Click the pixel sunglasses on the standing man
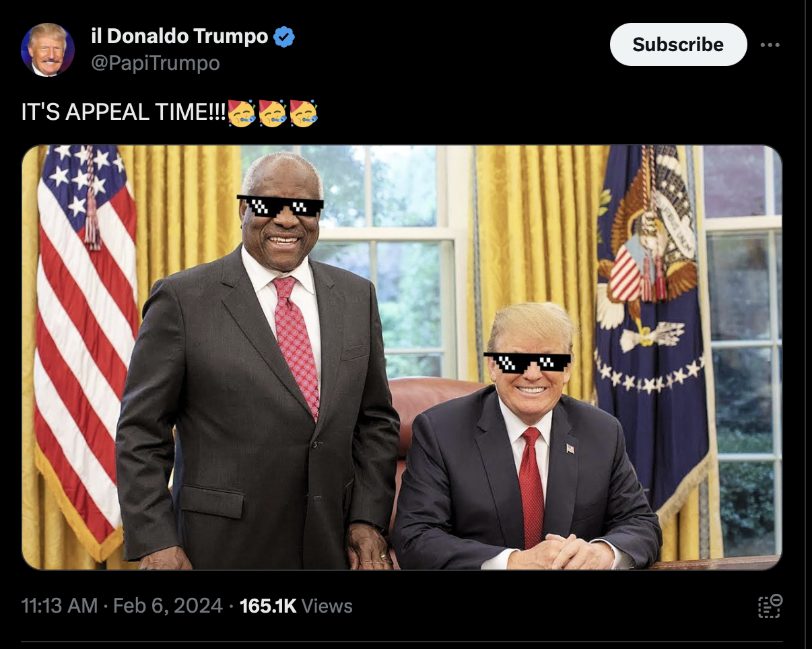 pos(280,205)
